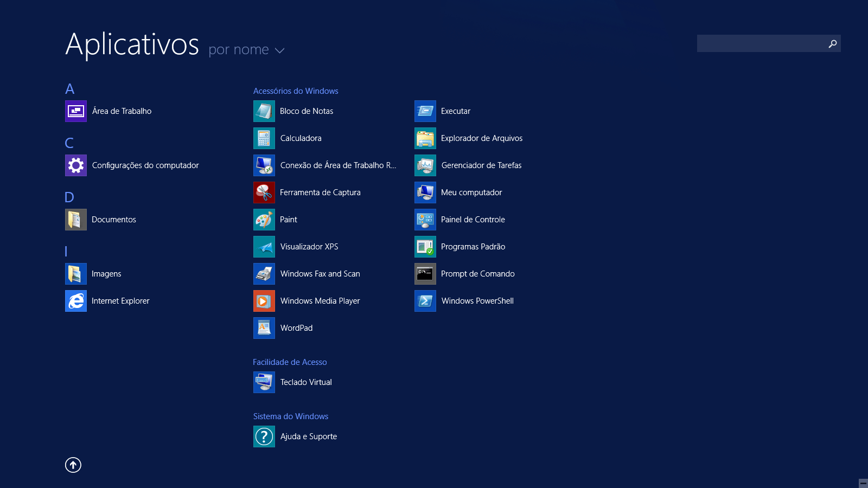Screen dimensions: 868x488
Task: Click the 'Explorador de Arquivos' label
Action: tap(482, 138)
